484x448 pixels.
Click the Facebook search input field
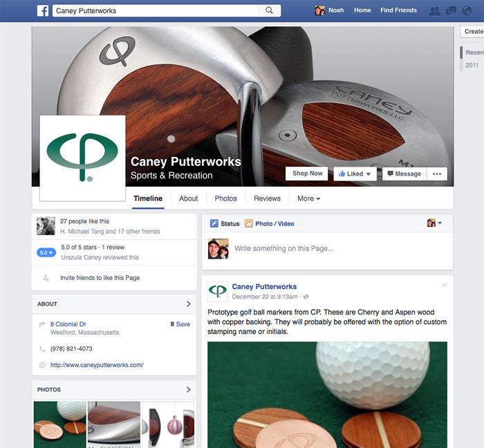coord(155,11)
